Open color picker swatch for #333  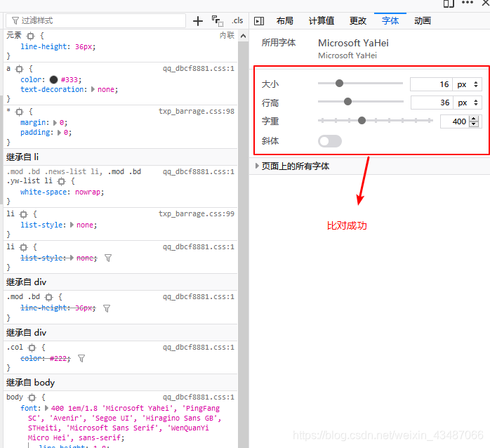pos(54,80)
